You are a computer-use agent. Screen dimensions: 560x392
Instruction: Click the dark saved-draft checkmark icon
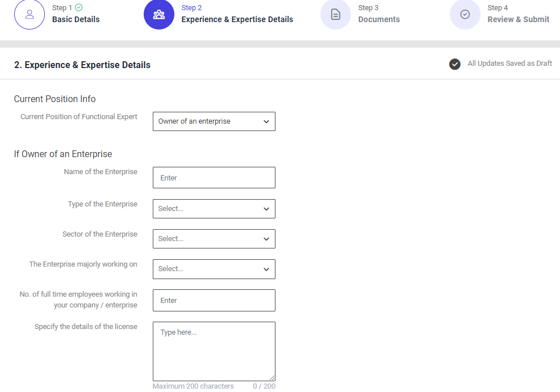click(454, 64)
